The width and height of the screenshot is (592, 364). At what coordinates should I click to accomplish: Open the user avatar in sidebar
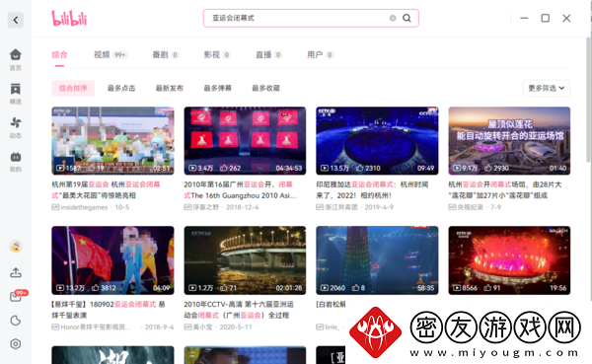[16, 247]
